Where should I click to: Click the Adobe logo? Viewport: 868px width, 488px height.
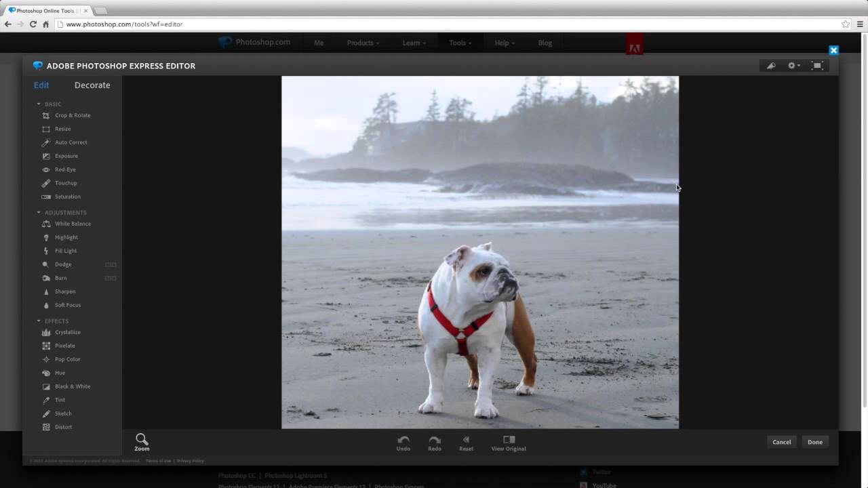(635, 45)
